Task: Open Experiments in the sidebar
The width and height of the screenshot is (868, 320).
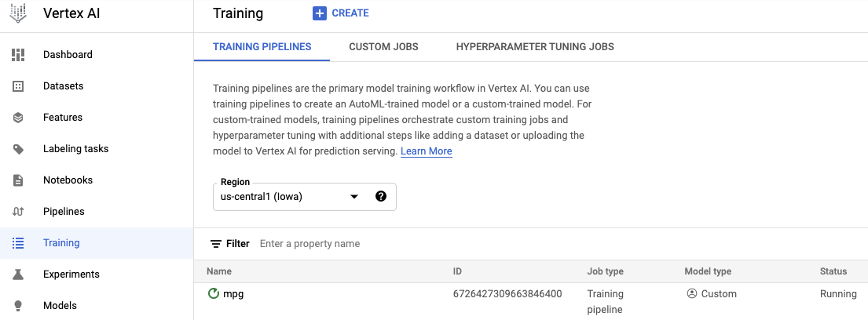Action: [x=71, y=275]
